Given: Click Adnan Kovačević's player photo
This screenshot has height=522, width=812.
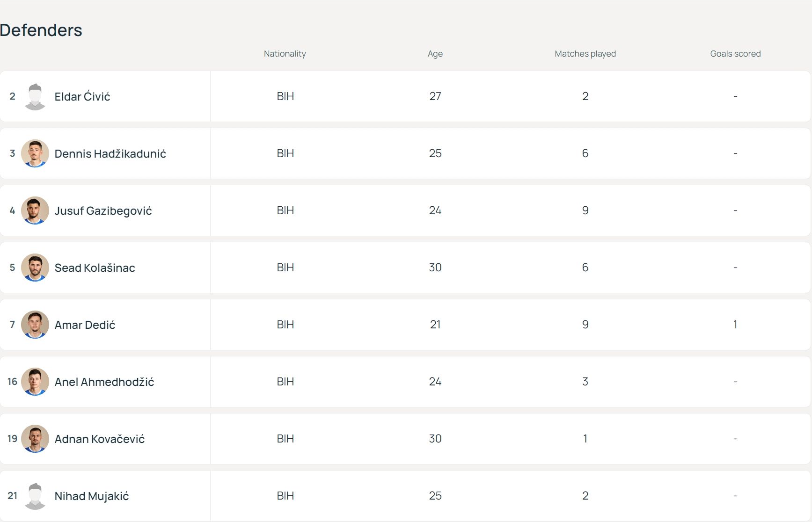Looking at the screenshot, I should coord(35,439).
